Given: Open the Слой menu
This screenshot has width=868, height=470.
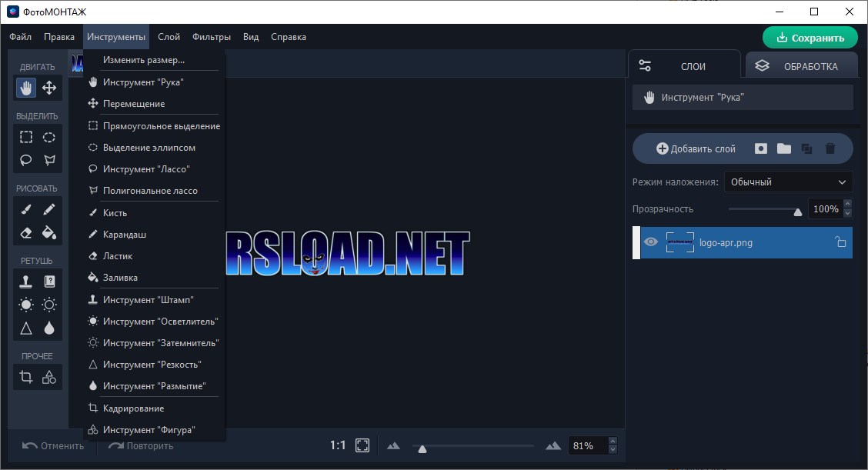Looking at the screenshot, I should 169,36.
